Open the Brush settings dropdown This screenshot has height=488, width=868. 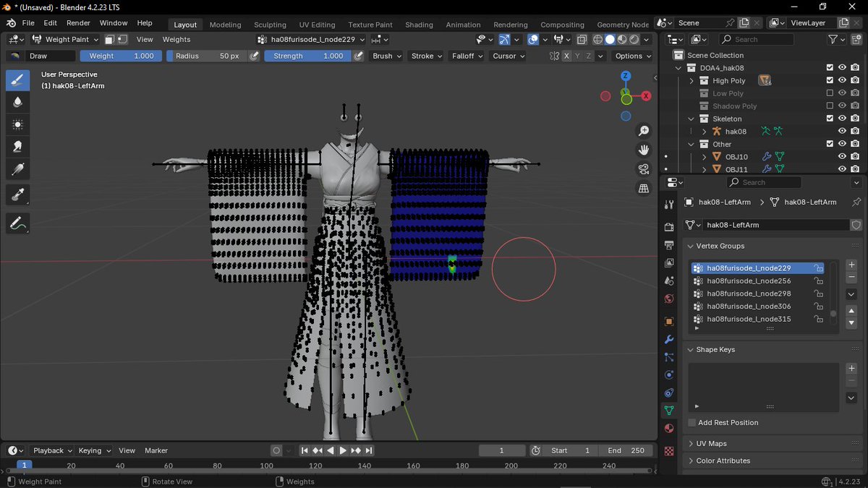click(386, 56)
